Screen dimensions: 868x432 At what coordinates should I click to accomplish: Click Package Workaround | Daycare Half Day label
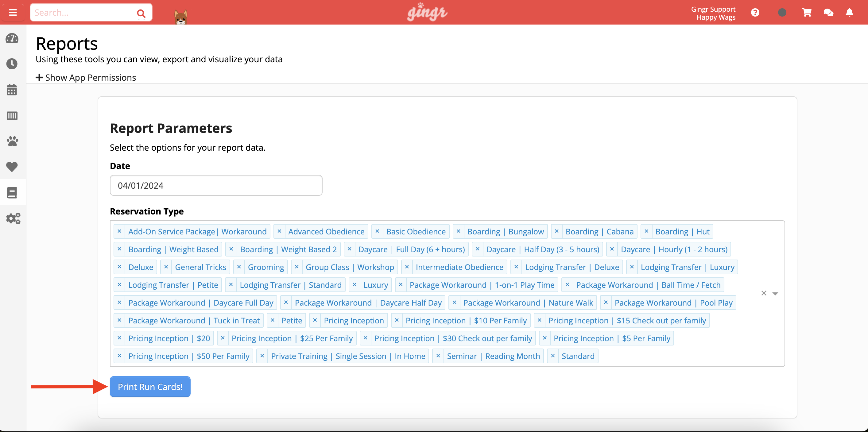click(368, 303)
